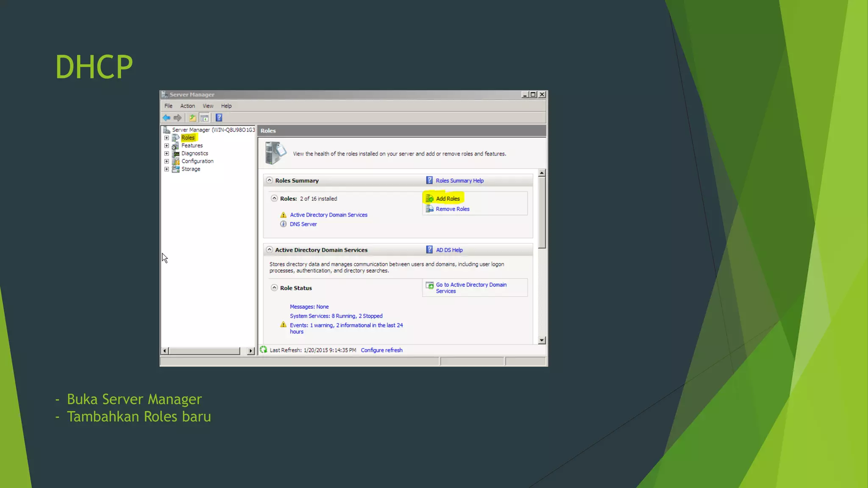The height and width of the screenshot is (488, 868).
Task: Expand the Storage tree node
Action: 167,169
